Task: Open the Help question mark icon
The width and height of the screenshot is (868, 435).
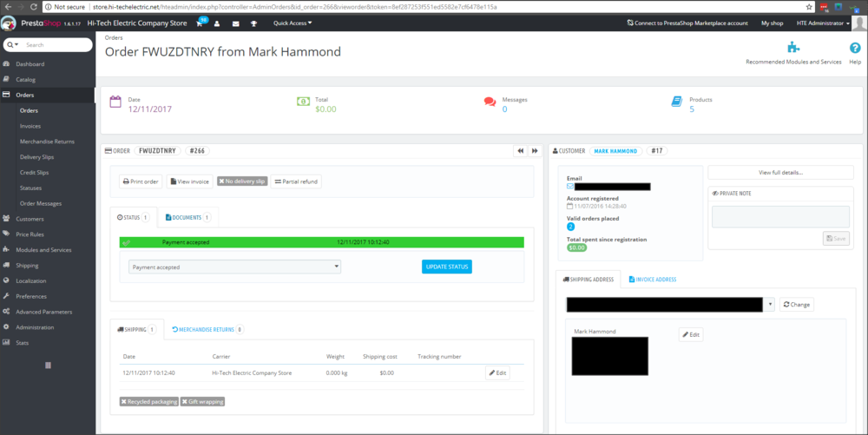Action: (855, 48)
